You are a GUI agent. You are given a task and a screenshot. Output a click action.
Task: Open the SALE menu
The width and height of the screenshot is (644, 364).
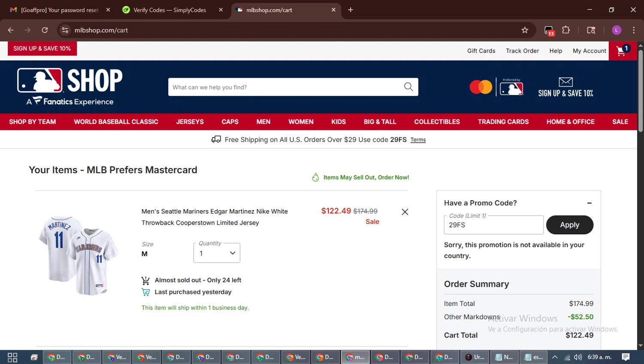pos(620,122)
